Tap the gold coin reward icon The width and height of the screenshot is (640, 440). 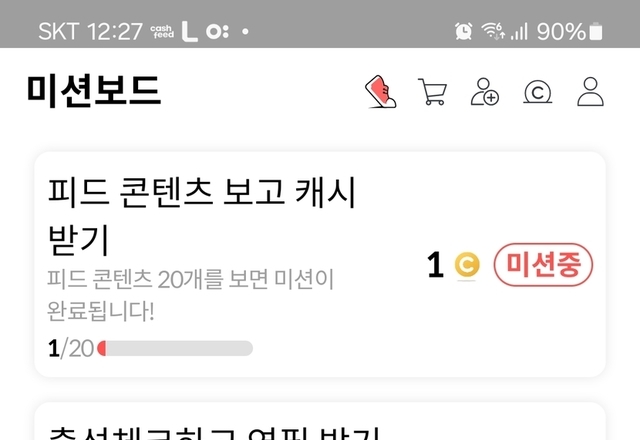[467, 264]
